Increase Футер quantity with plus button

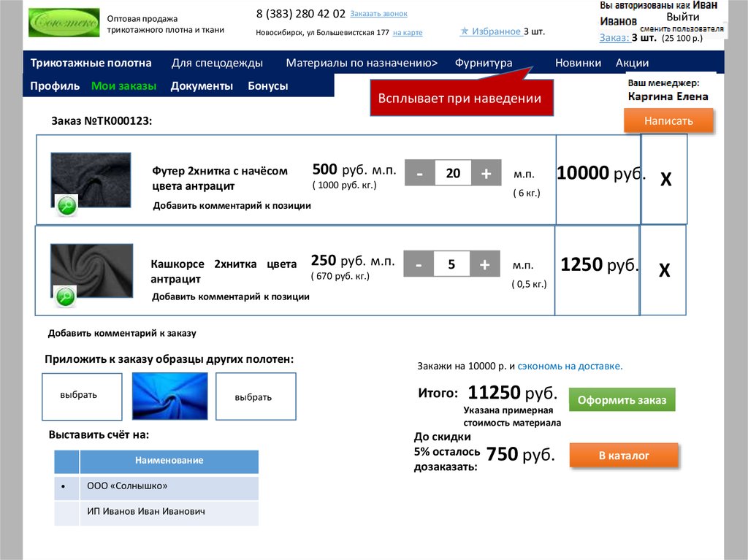486,173
